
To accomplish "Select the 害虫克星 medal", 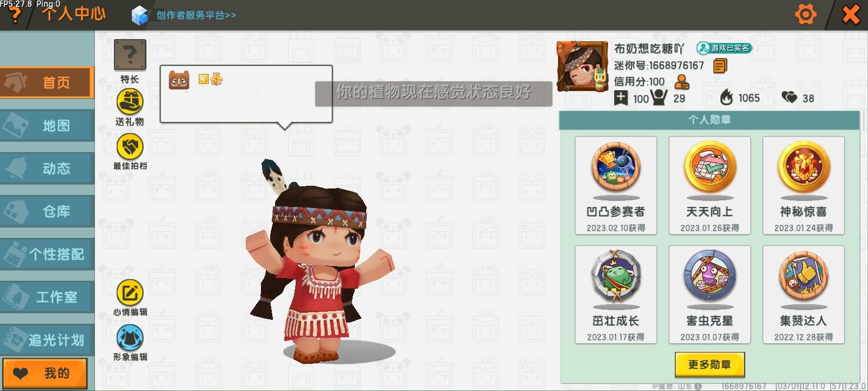I will point(710,294).
